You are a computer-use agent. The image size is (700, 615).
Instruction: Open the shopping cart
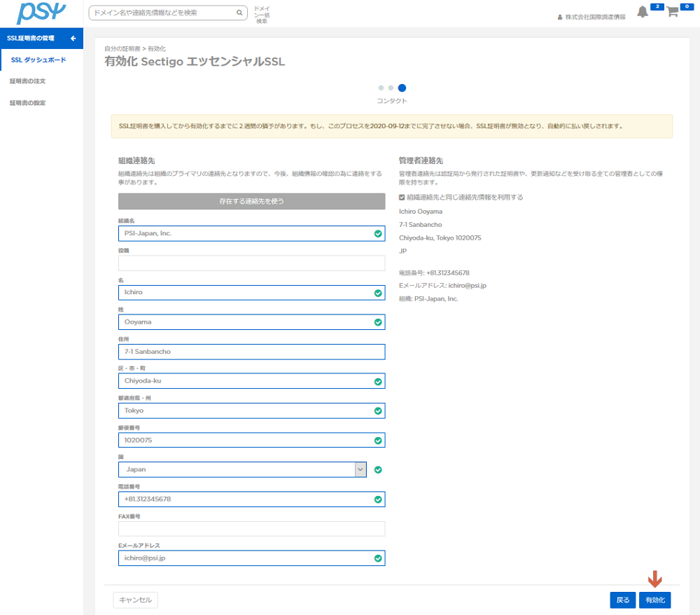[672, 12]
